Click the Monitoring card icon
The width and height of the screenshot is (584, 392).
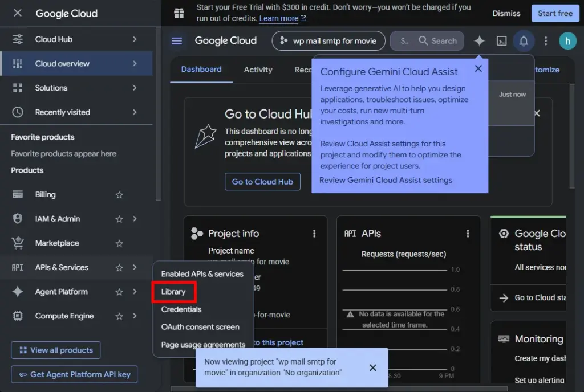[x=504, y=339]
